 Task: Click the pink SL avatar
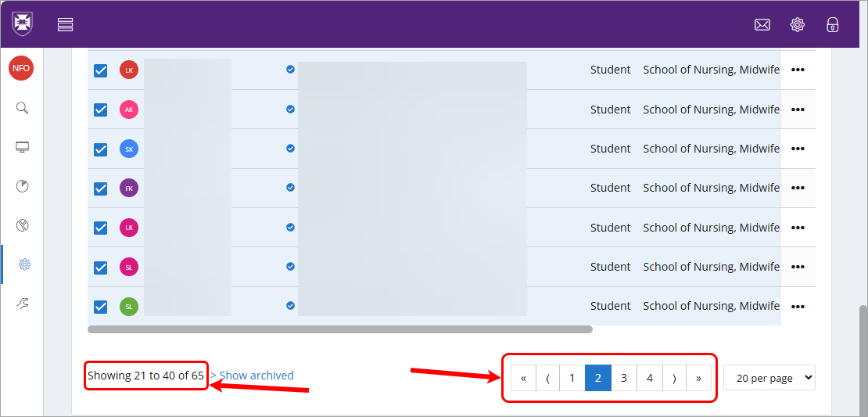tap(129, 268)
